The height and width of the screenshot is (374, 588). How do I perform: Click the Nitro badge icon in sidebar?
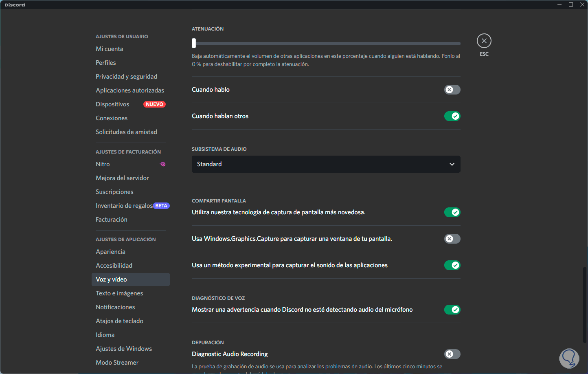163,164
